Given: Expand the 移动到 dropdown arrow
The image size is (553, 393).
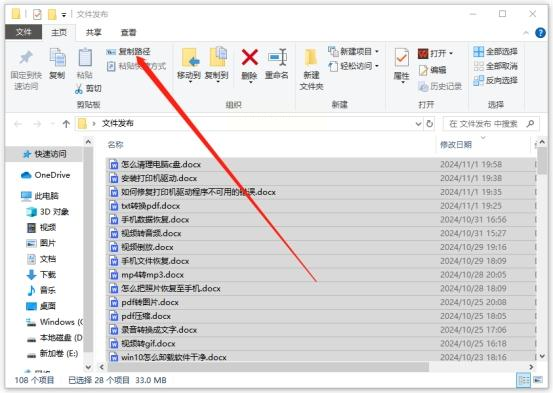Looking at the screenshot, I should 190,82.
